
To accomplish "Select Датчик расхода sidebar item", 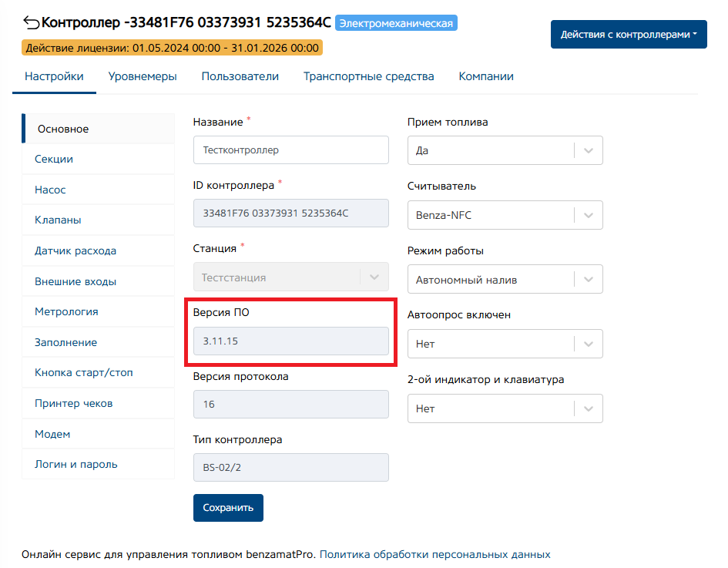I will click(x=75, y=250).
